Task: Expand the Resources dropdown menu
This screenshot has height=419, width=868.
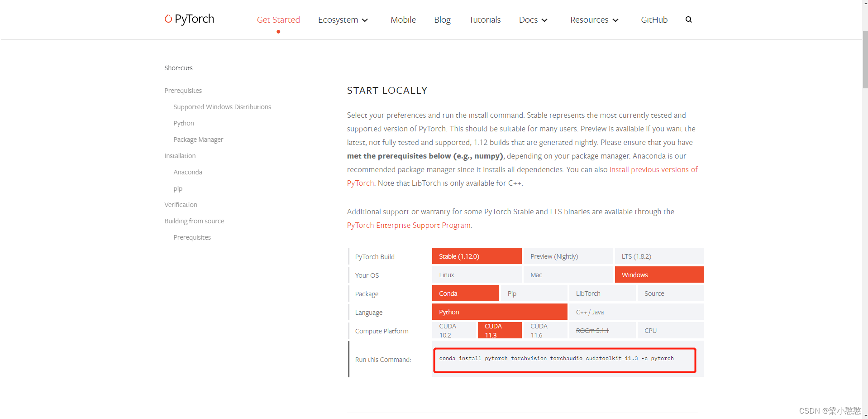Action: pos(594,20)
